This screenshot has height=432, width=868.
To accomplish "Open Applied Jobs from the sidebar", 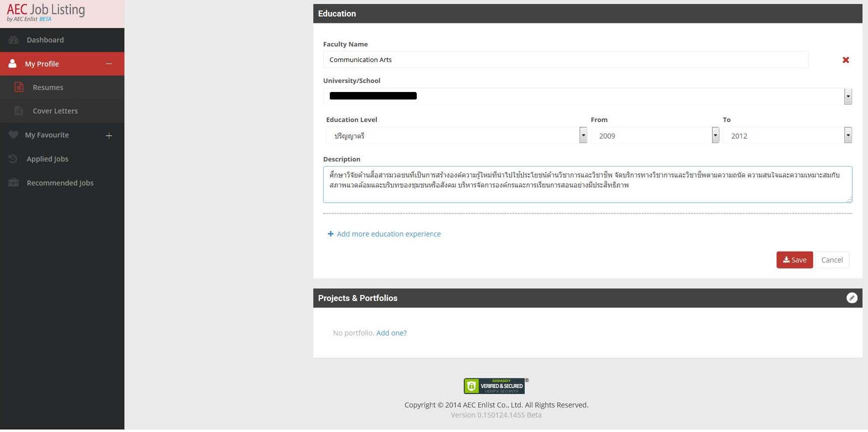I will point(47,159).
